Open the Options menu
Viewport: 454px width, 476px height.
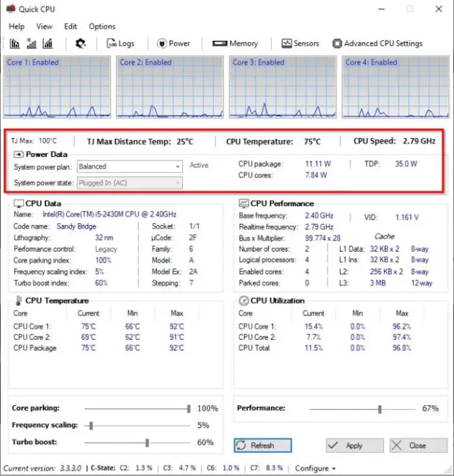pyautogui.click(x=102, y=27)
